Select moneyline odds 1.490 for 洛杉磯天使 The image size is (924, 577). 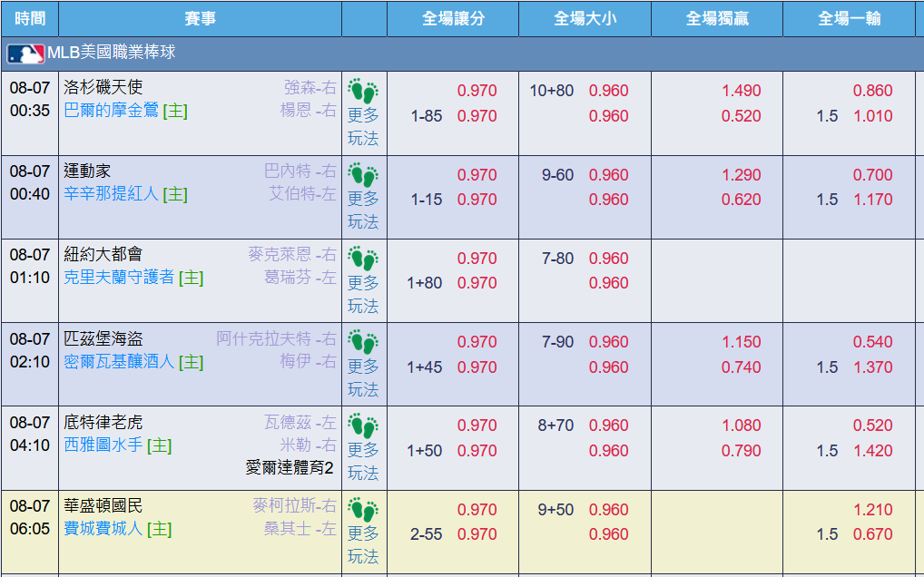[x=742, y=91]
